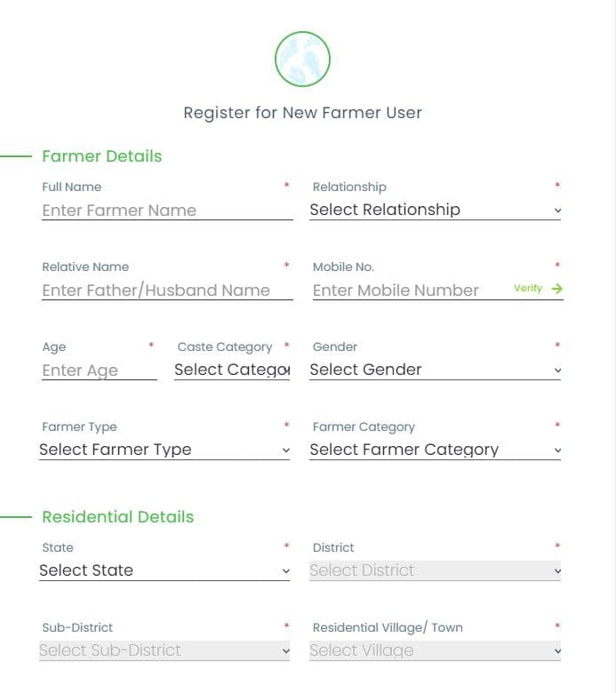Open the Select Gender dropdown
Screen dimensions: 616x693
tap(435, 370)
